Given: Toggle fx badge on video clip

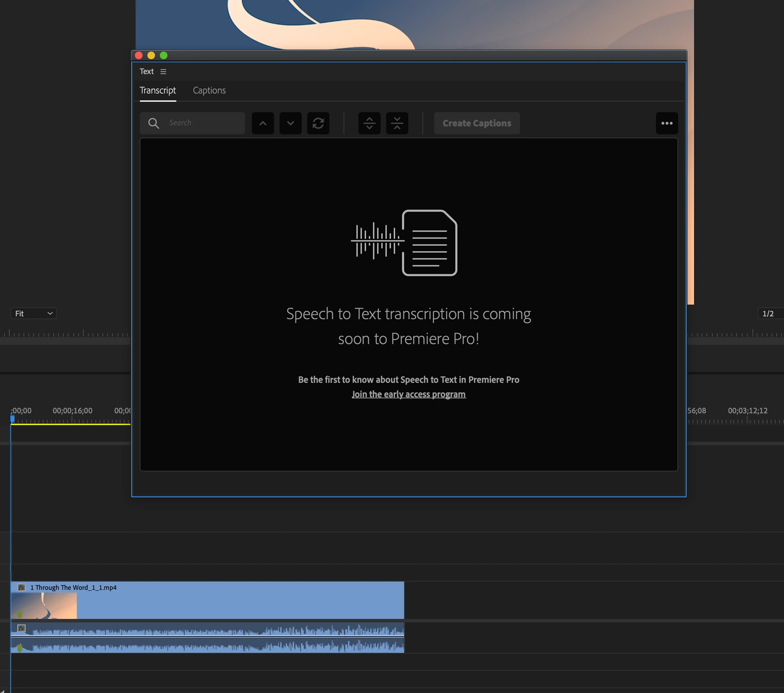Looking at the screenshot, I should (21, 587).
